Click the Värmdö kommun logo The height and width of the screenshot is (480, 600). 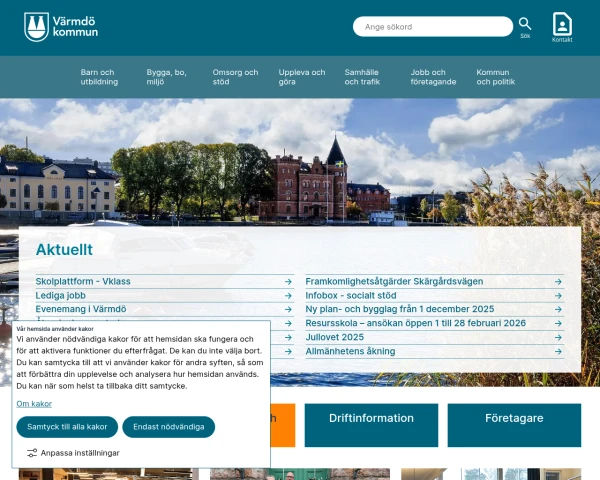pos(61,27)
